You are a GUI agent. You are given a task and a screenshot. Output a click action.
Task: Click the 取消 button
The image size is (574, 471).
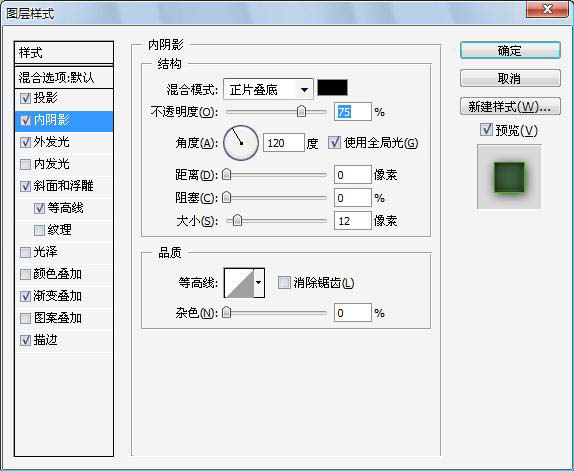(510, 78)
